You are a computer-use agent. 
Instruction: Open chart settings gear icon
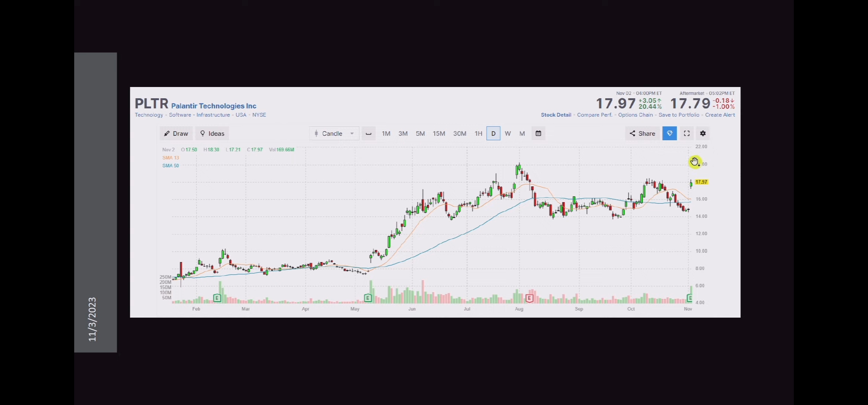pyautogui.click(x=703, y=133)
